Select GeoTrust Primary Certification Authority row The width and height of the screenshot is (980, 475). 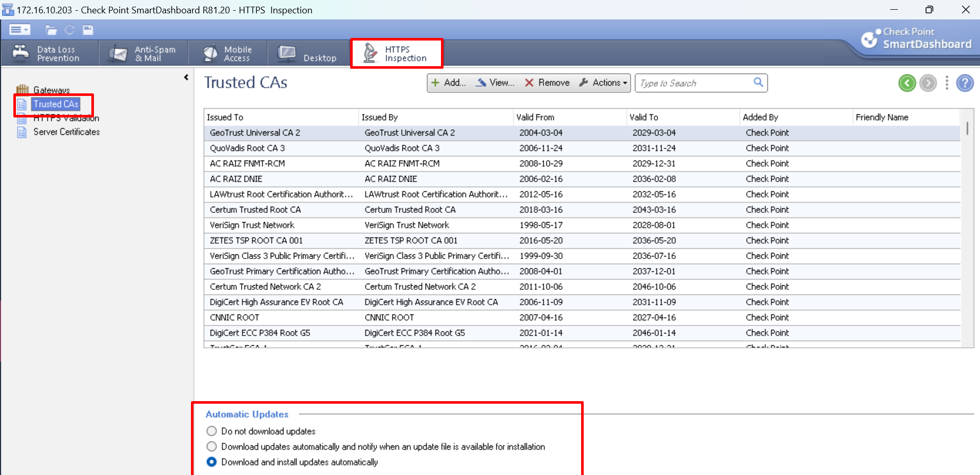pos(582,271)
